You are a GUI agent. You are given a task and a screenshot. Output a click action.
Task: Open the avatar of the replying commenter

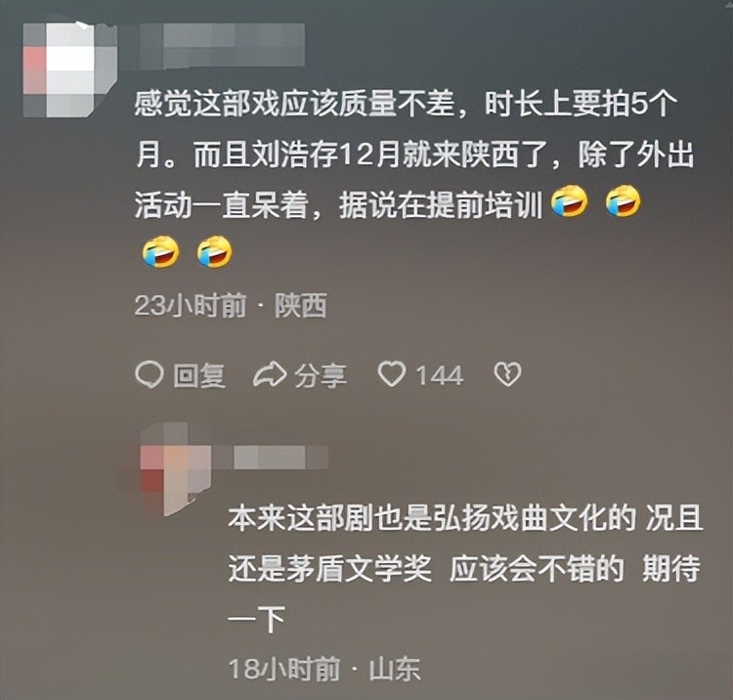[x=175, y=468]
